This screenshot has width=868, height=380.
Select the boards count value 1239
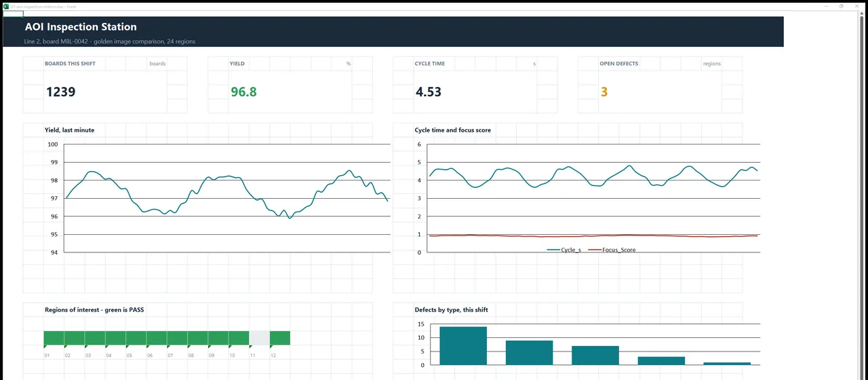(x=60, y=92)
